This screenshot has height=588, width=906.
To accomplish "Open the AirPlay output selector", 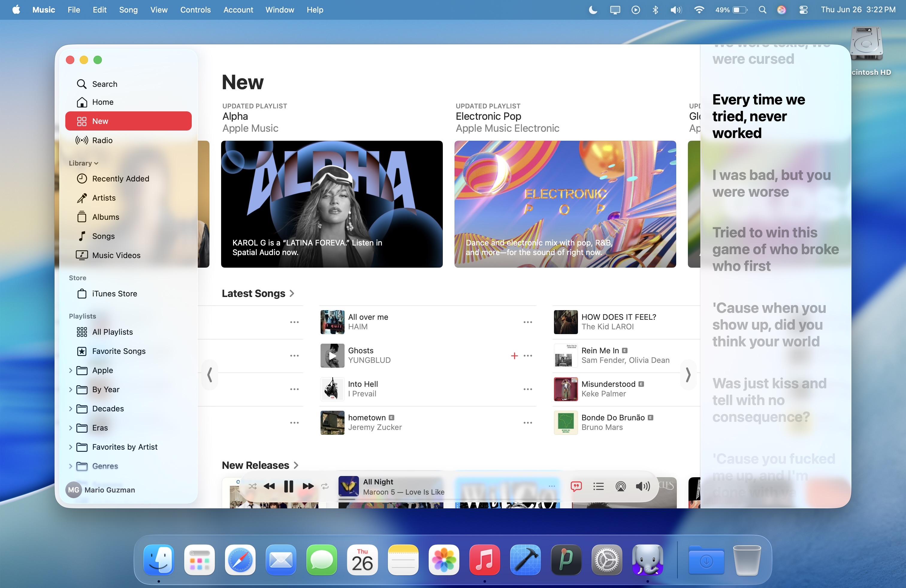I will point(620,486).
